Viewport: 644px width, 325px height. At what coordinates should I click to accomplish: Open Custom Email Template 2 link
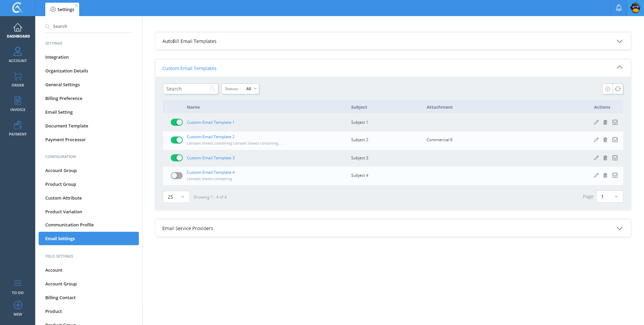click(x=210, y=137)
